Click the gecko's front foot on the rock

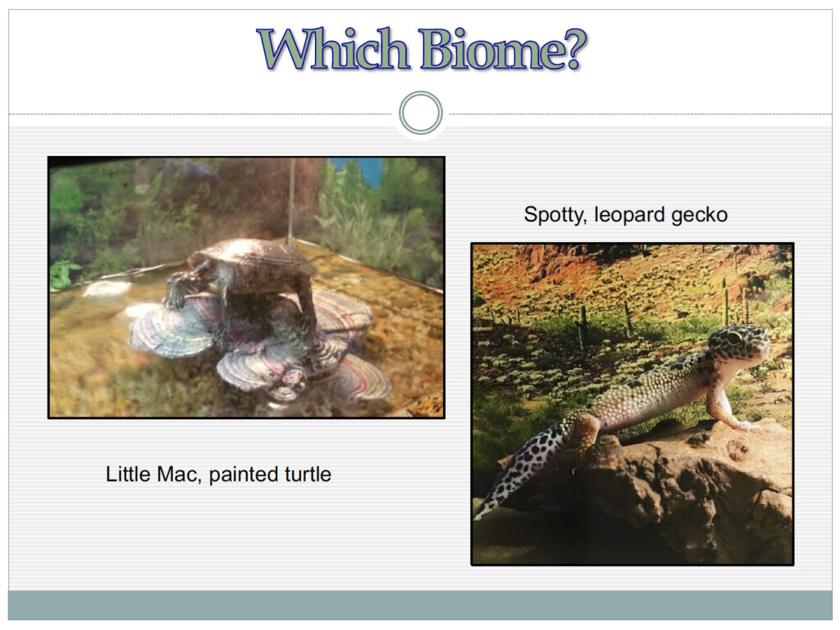pos(748,426)
